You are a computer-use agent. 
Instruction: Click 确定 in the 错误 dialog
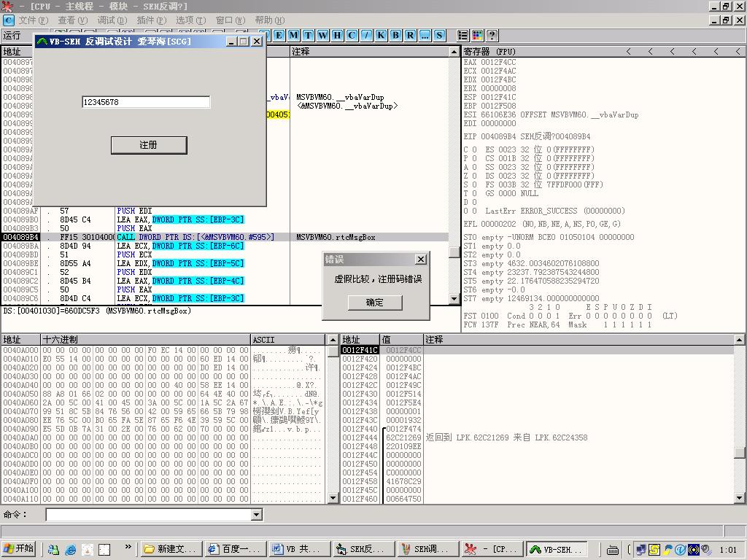coord(375,303)
